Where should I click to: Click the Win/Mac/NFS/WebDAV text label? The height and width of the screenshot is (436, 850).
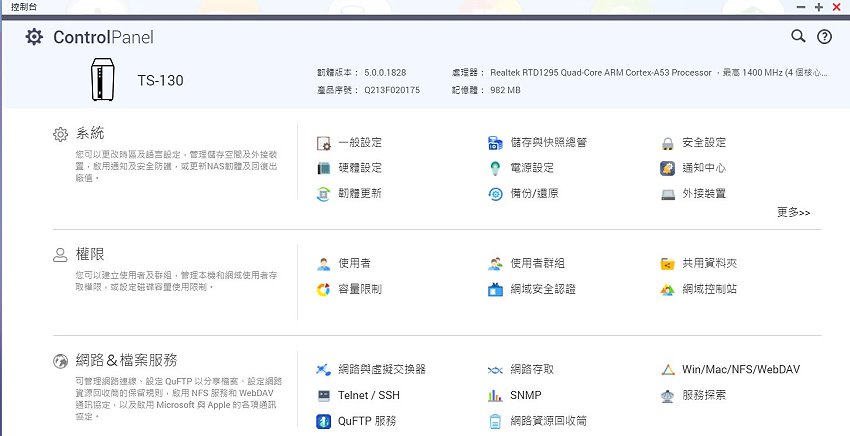point(741,370)
